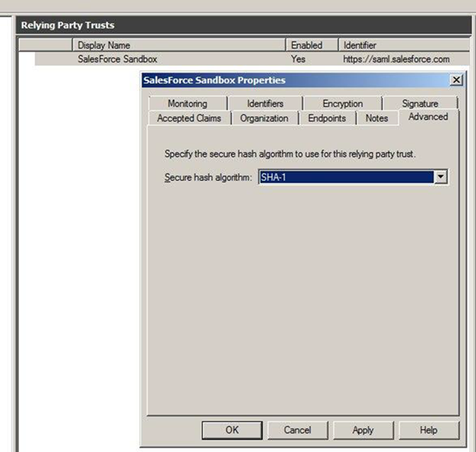The image size is (476, 452).
Task: Open the Monitoring tab
Action: tap(188, 103)
